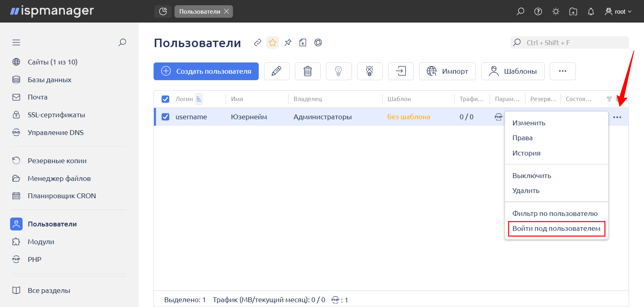
Task: Open 'Шаблоны' templates button
Action: [513, 71]
